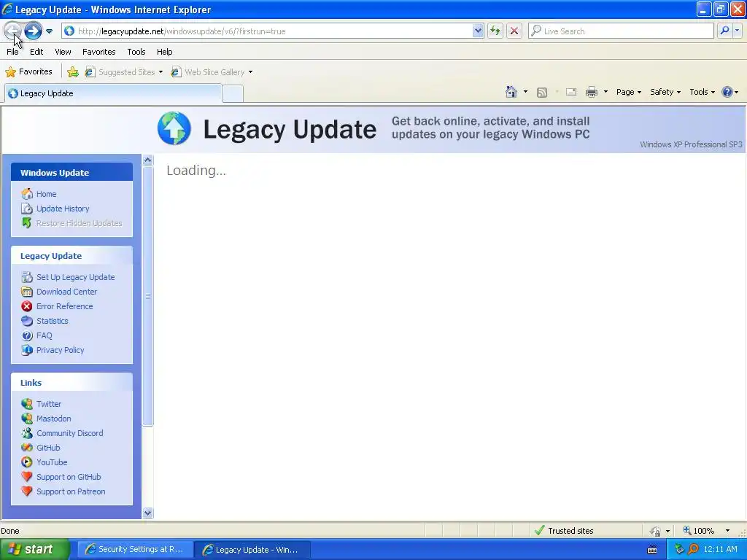This screenshot has width=747, height=560.
Task: Click the Home page icon
Action: 511,92
